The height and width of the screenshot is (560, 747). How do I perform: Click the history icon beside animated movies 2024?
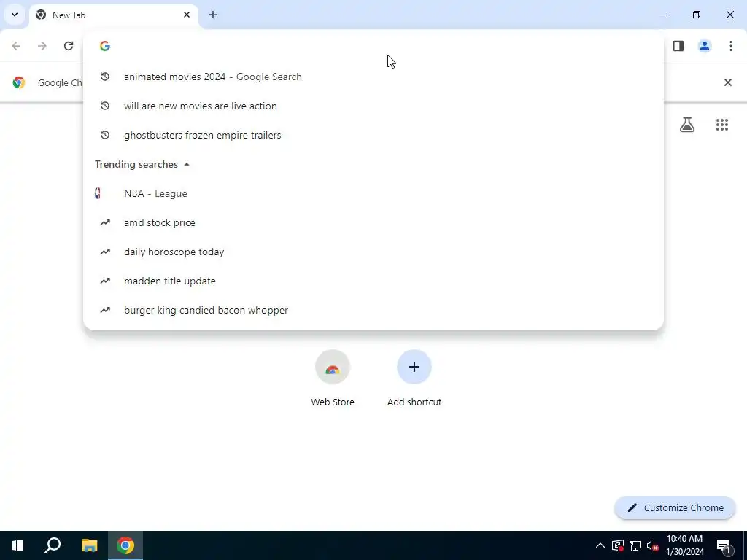coord(105,77)
